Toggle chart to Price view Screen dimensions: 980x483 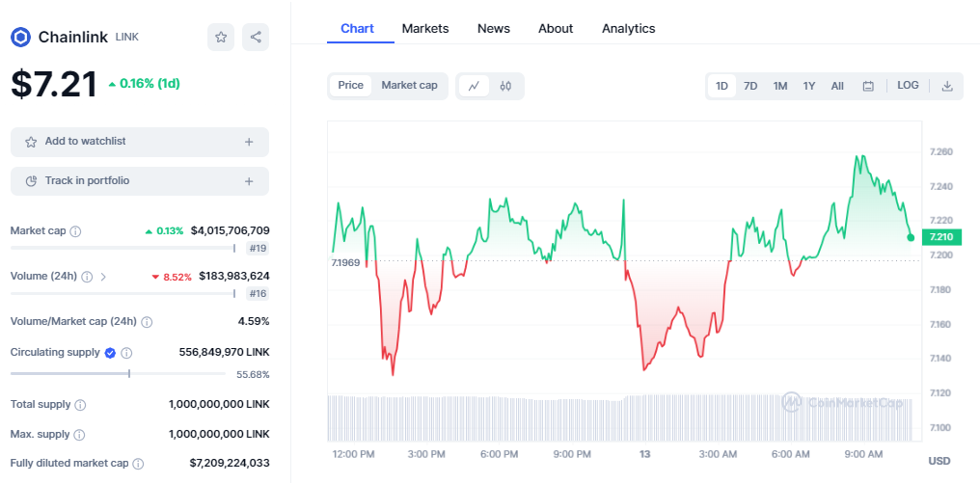coord(351,86)
